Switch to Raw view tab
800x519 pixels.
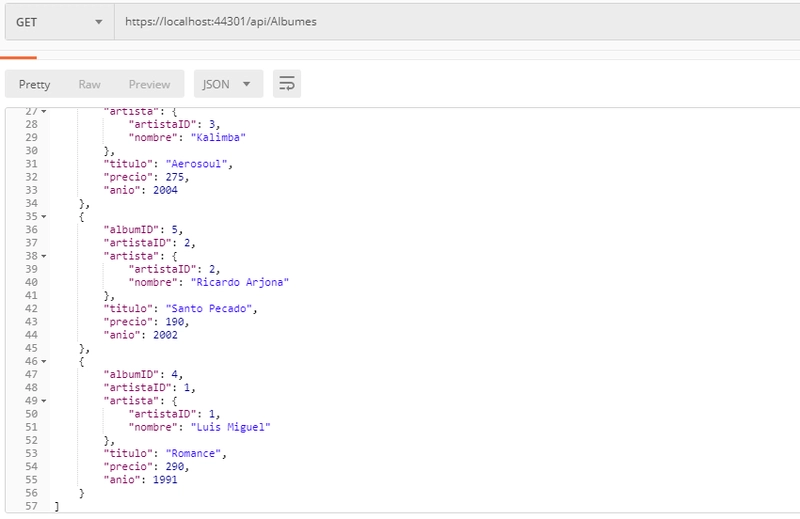[89, 84]
